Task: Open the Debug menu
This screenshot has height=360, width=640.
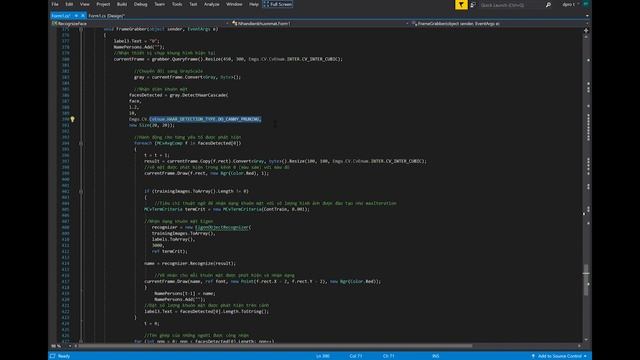Action: pos(140,4)
